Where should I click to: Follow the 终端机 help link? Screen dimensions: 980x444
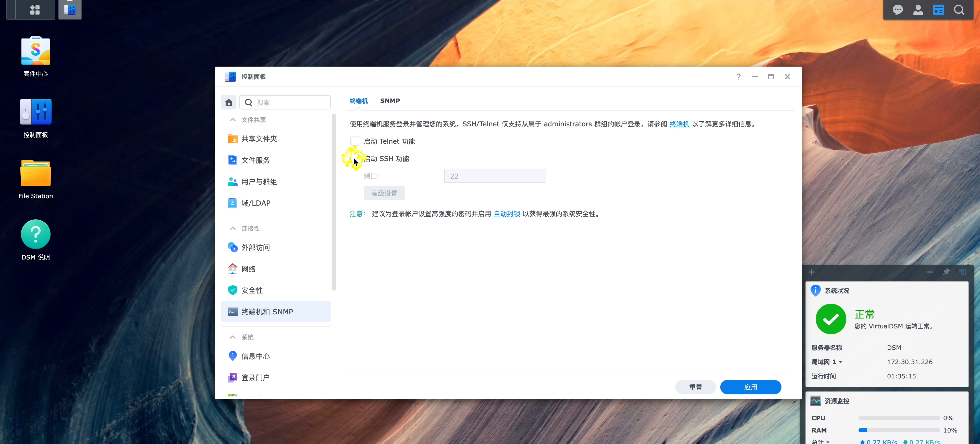(x=679, y=124)
